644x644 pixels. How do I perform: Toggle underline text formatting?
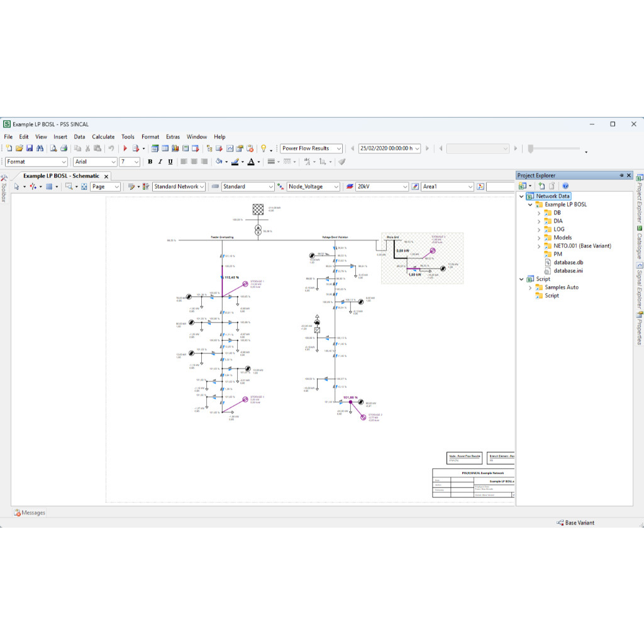tap(170, 162)
